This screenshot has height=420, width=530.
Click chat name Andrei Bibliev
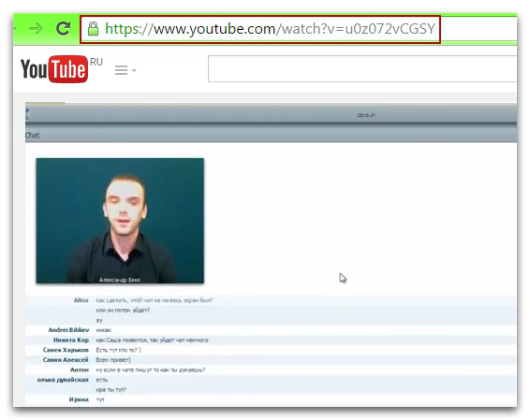[x=68, y=330]
